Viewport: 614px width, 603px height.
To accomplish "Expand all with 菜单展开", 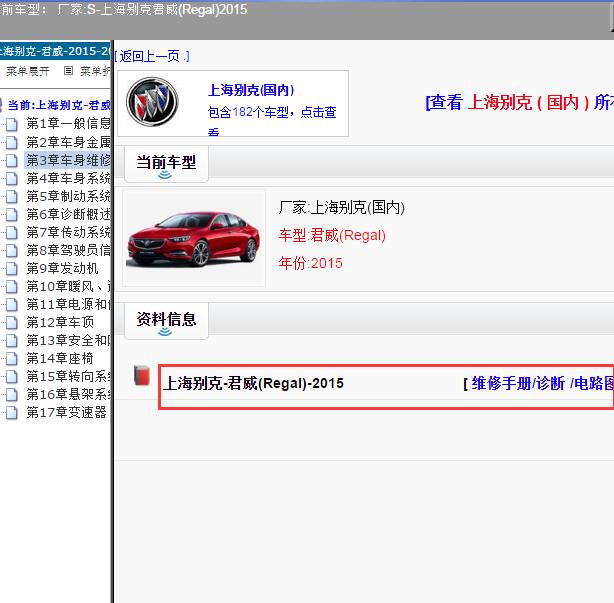I will pyautogui.click(x=28, y=71).
